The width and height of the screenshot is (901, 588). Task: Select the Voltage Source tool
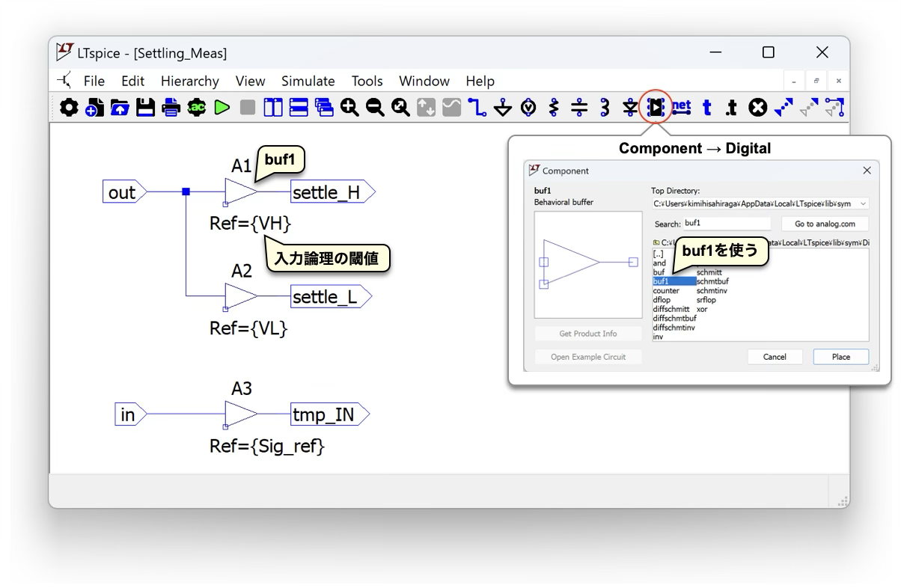point(528,108)
